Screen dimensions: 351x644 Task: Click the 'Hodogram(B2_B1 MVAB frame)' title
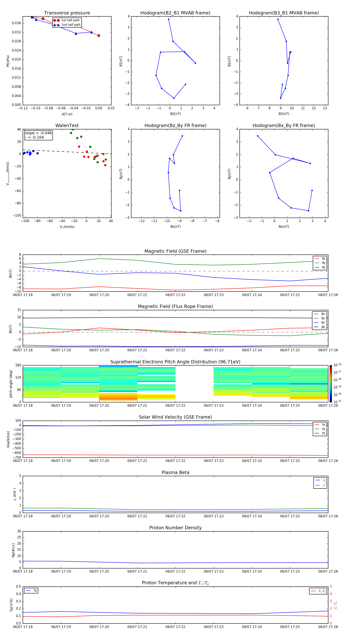click(x=175, y=13)
